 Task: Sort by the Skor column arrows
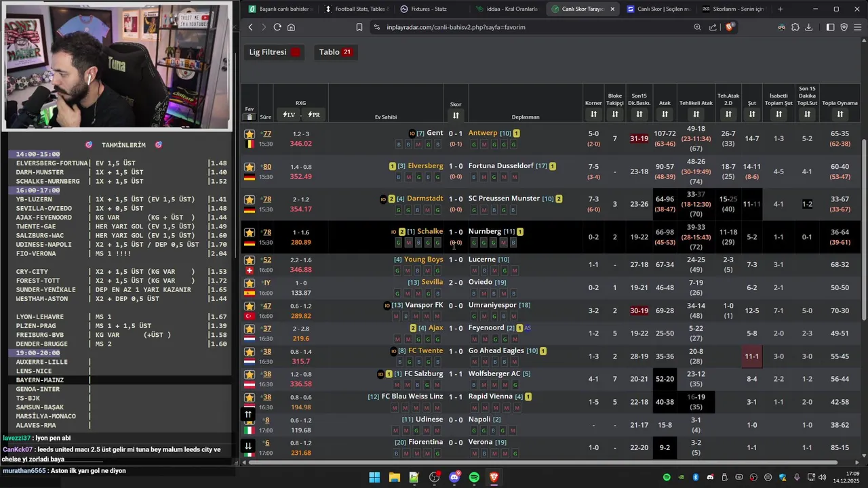456,115
